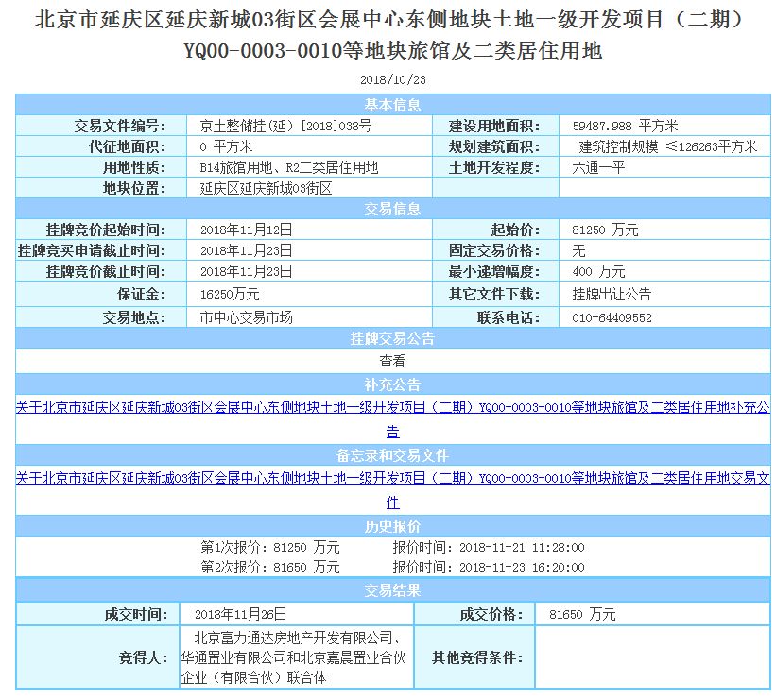Screen dimensions: 776x700
Task: Click the 交易结果 section header
Action: click(392, 590)
